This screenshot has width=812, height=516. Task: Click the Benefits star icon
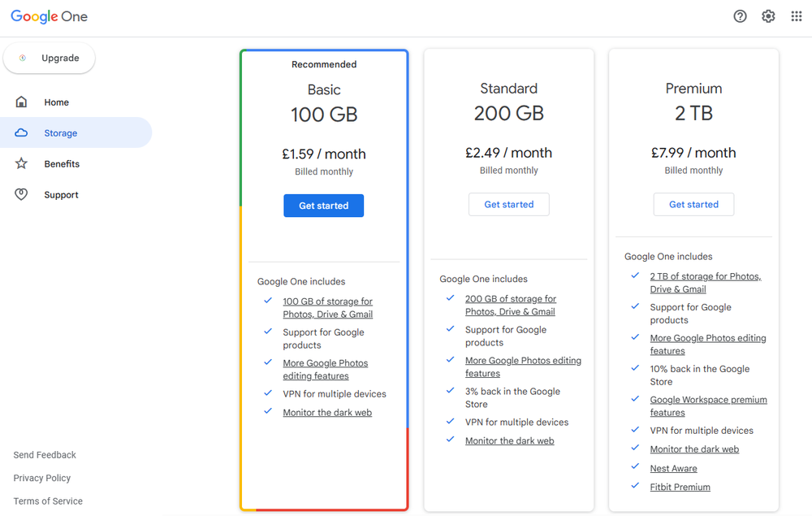click(22, 164)
